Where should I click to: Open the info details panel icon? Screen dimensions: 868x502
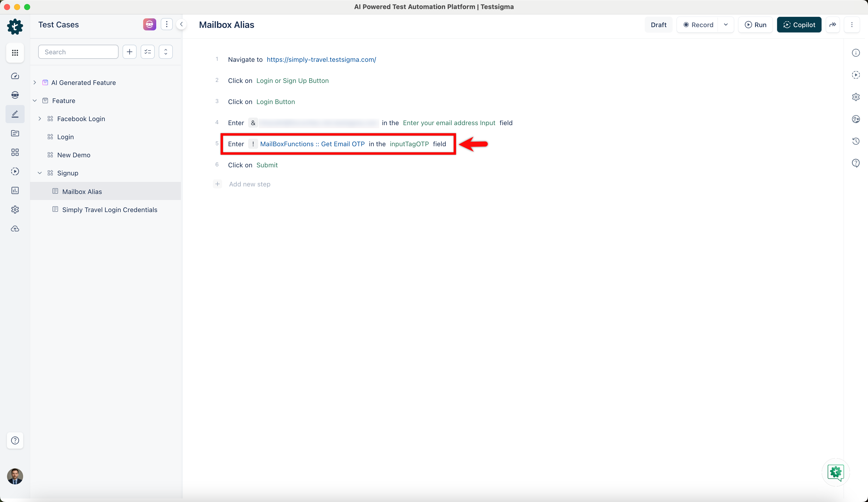(856, 53)
